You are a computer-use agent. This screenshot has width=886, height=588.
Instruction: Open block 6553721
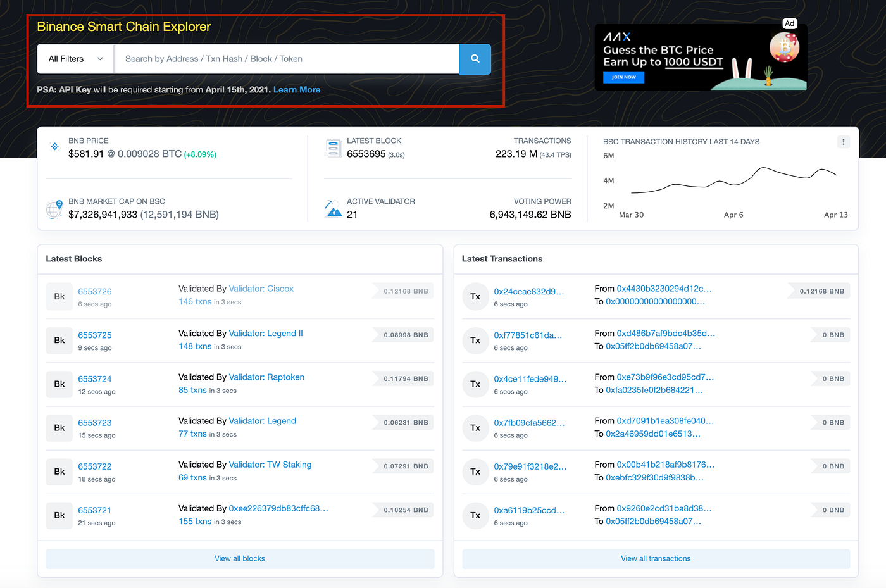coord(95,510)
